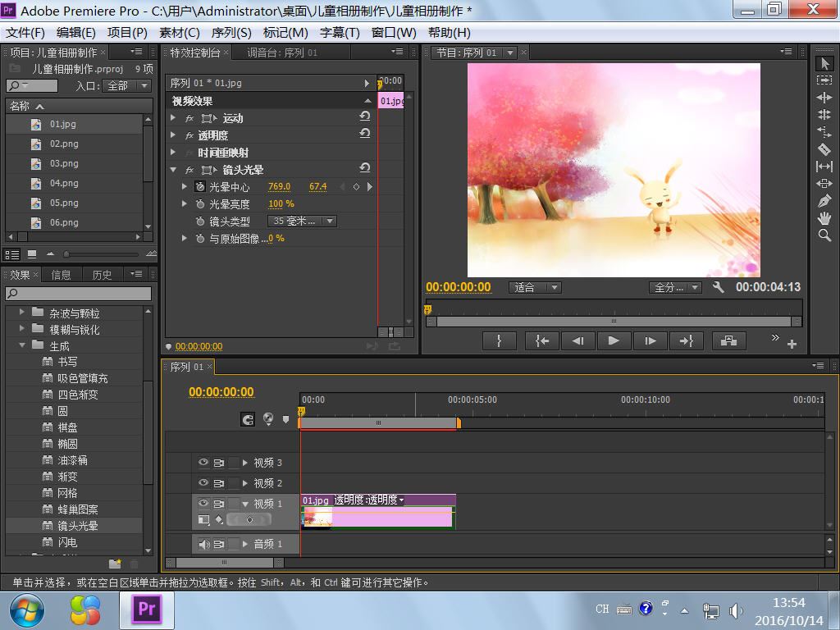Hide the 视频 2 track with eye icon
The width and height of the screenshot is (840, 630).
(203, 482)
